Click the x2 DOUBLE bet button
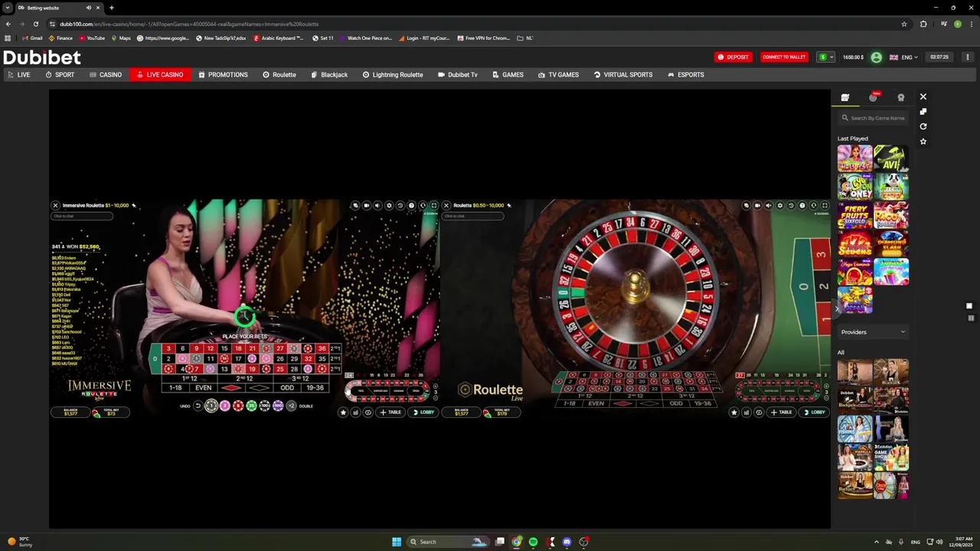980x551 pixels. click(291, 406)
